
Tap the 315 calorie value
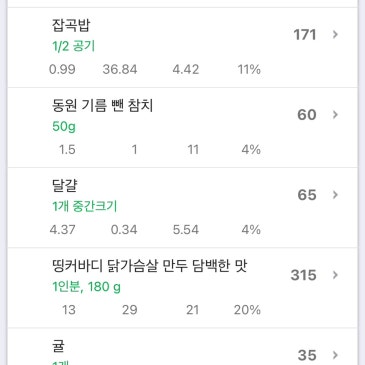pos(303,275)
